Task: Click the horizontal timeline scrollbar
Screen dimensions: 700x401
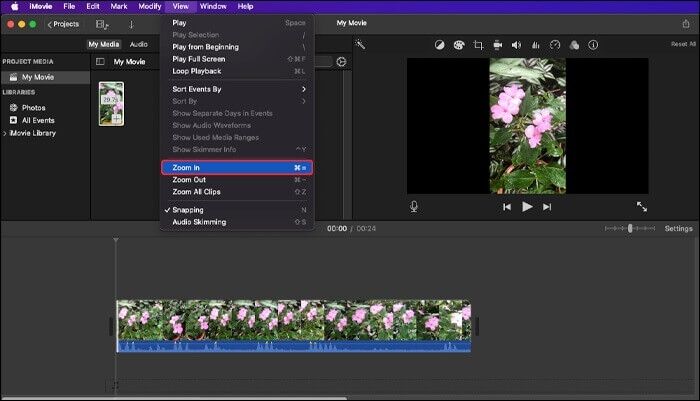Action: pyautogui.click(x=174, y=398)
